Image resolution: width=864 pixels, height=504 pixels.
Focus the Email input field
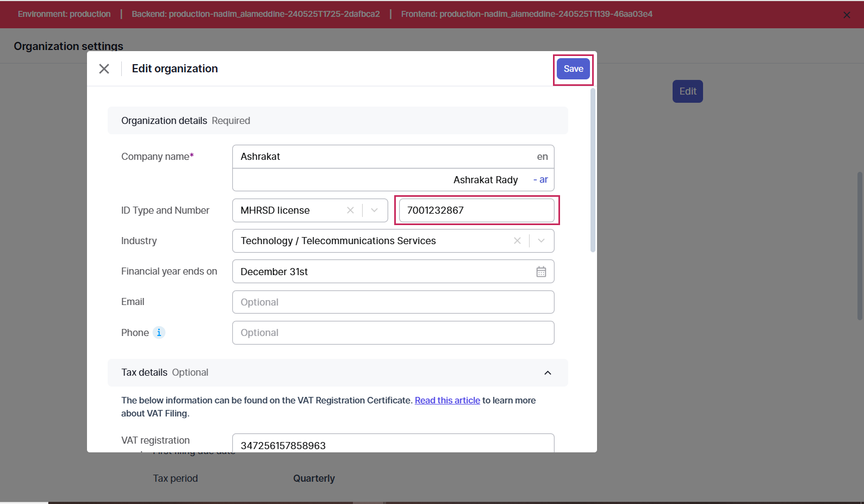[393, 302]
